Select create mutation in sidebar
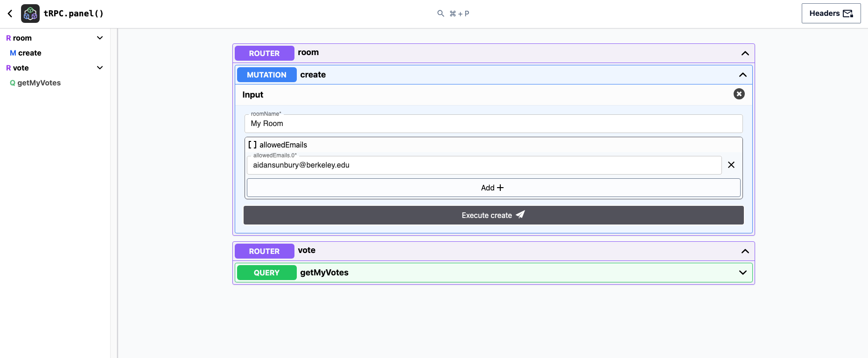The width and height of the screenshot is (868, 358). 29,53
